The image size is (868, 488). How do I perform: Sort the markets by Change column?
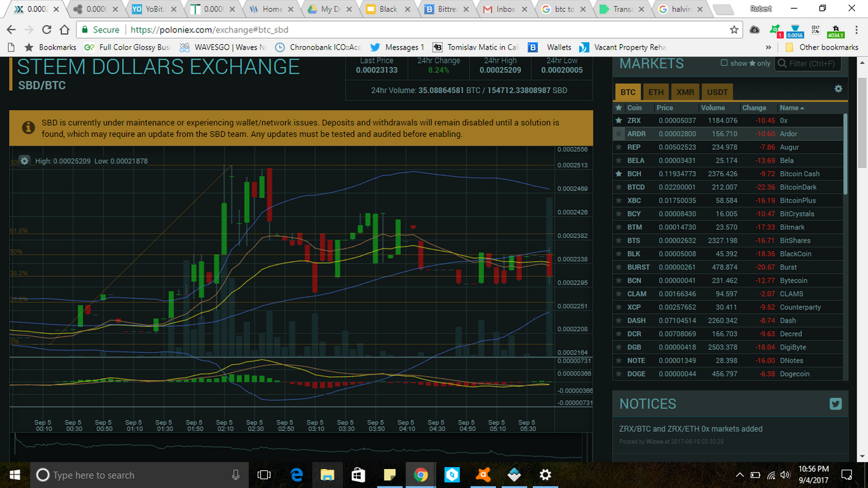point(754,108)
